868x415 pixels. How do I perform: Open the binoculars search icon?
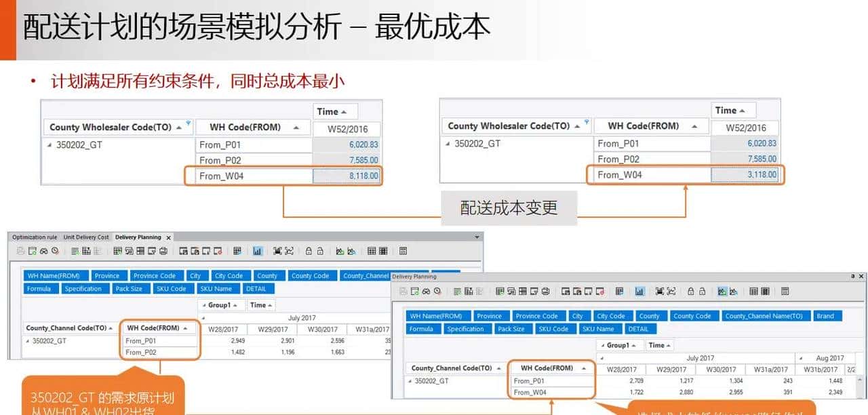pos(42,250)
